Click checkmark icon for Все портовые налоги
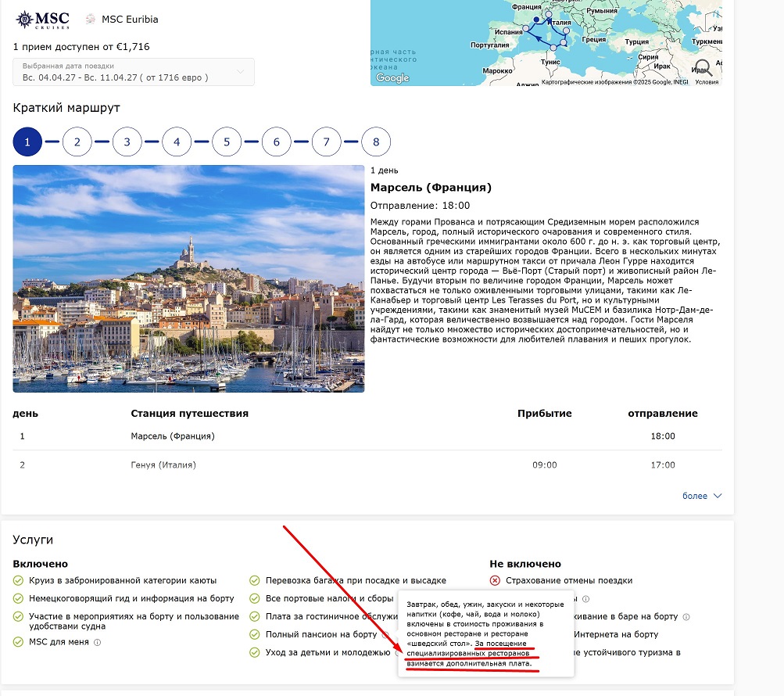This screenshot has width=784, height=696. (255, 598)
